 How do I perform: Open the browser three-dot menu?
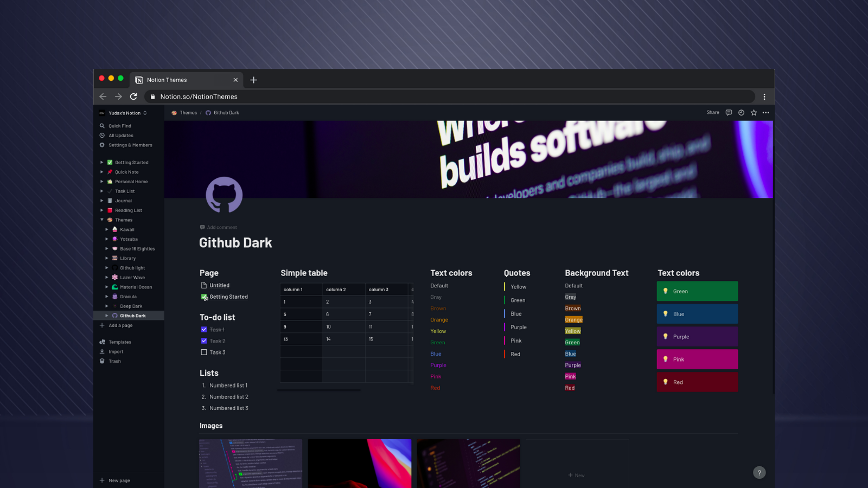[x=764, y=97]
